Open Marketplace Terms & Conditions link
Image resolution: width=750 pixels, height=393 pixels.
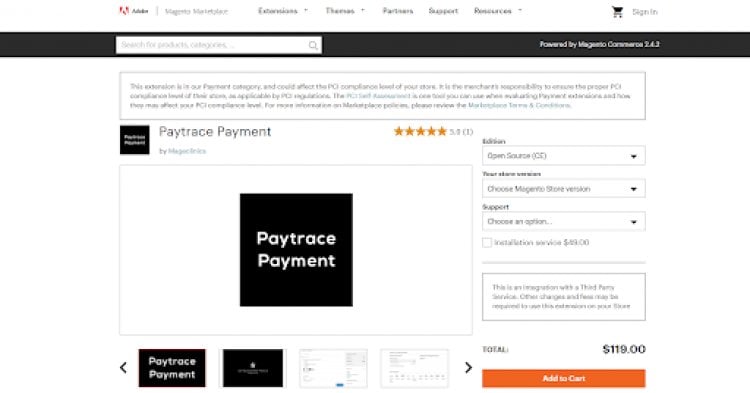coord(519,105)
